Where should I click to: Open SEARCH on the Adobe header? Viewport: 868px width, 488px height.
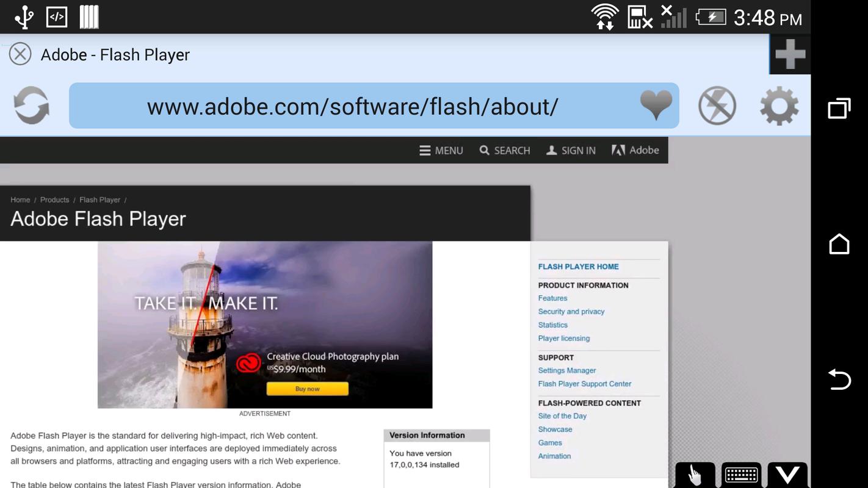pyautogui.click(x=505, y=151)
